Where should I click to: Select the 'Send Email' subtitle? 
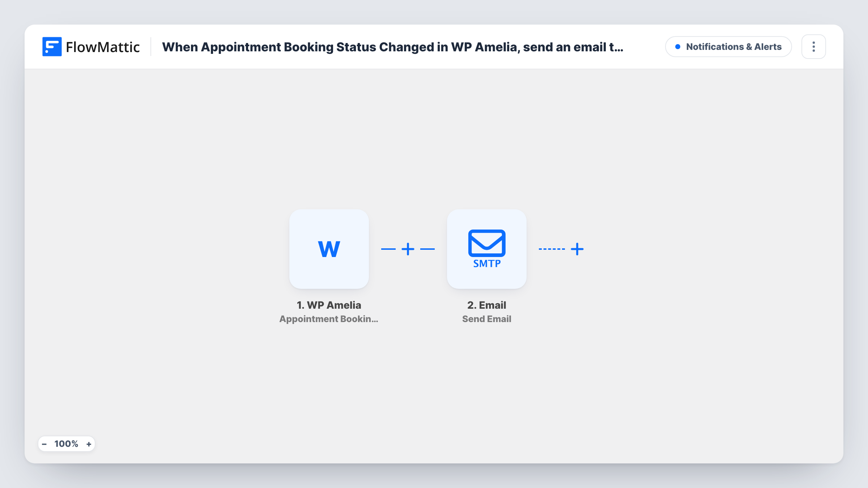point(487,319)
